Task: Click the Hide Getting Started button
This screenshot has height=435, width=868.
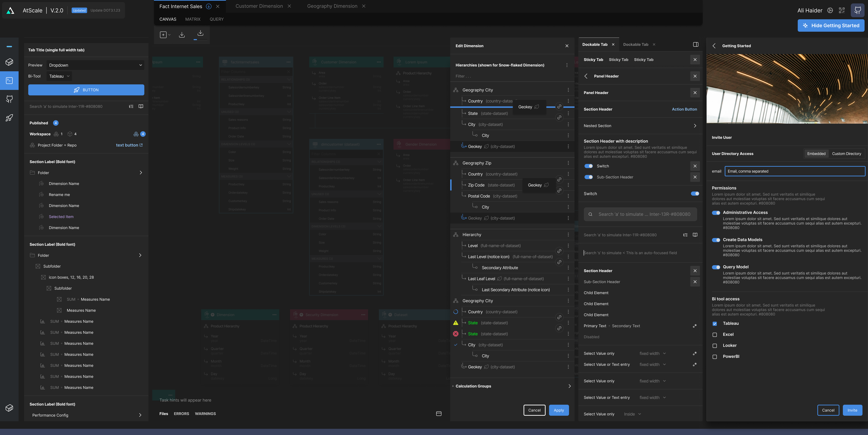Action: 831,26
